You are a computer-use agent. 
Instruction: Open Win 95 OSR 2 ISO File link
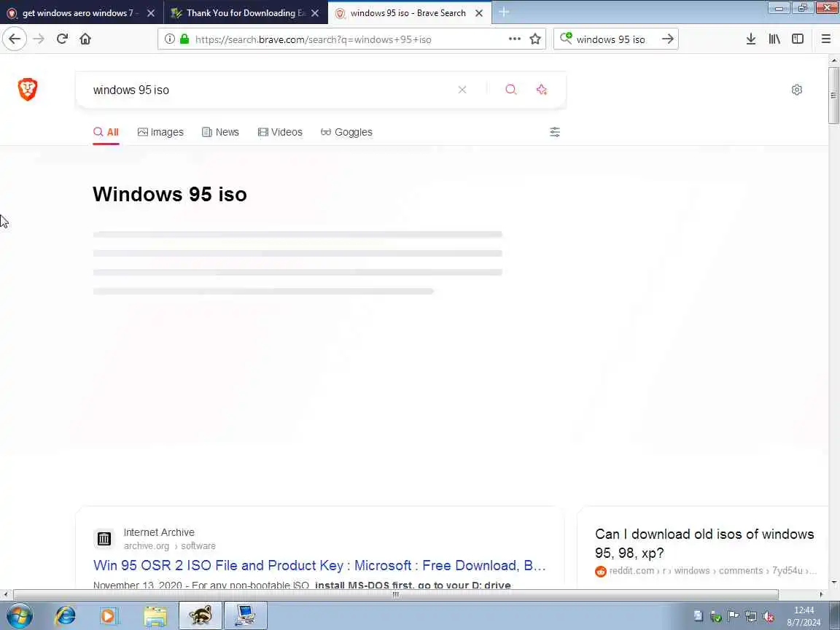319,565
